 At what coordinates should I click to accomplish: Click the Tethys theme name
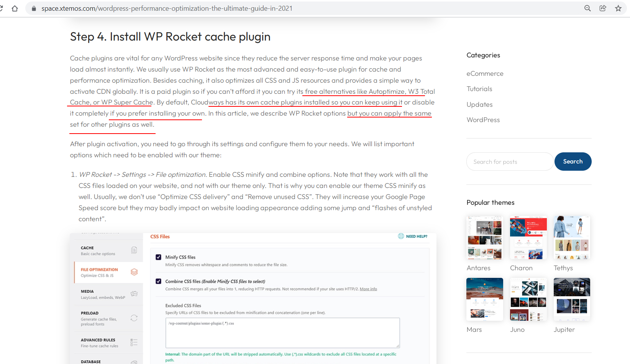click(x=563, y=268)
